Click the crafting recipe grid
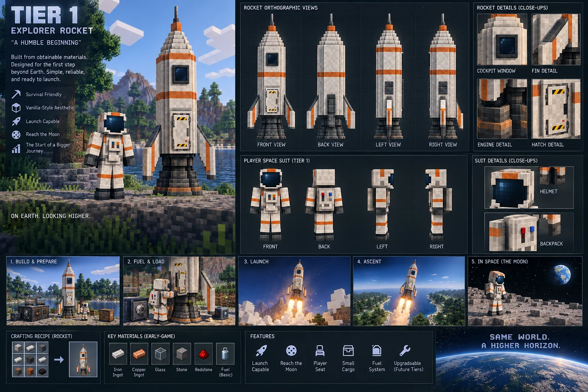Screen dimensions: 588x392 tap(30, 359)
